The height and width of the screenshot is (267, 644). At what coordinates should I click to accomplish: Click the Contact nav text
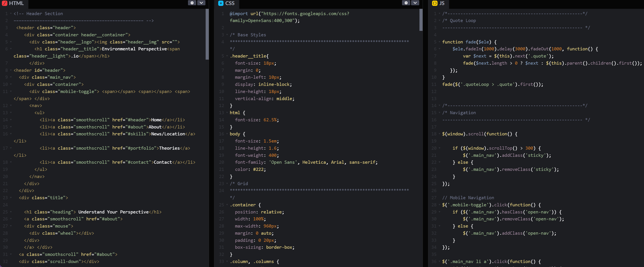point(163,162)
